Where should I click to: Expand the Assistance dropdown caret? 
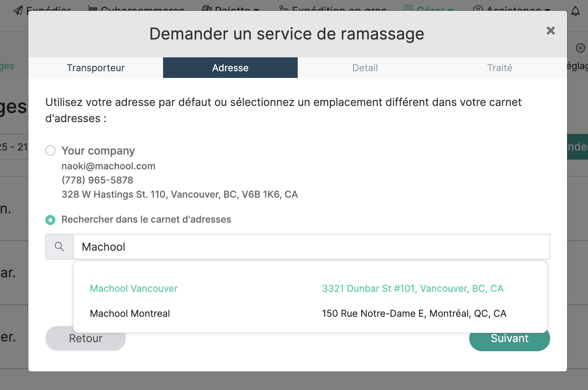[x=547, y=10]
